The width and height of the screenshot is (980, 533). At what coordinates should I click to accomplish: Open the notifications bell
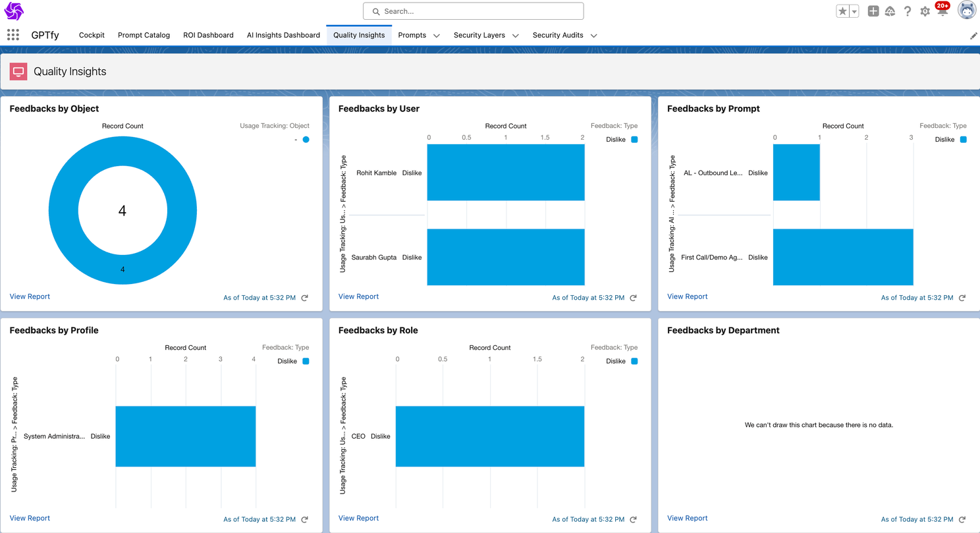pos(942,11)
